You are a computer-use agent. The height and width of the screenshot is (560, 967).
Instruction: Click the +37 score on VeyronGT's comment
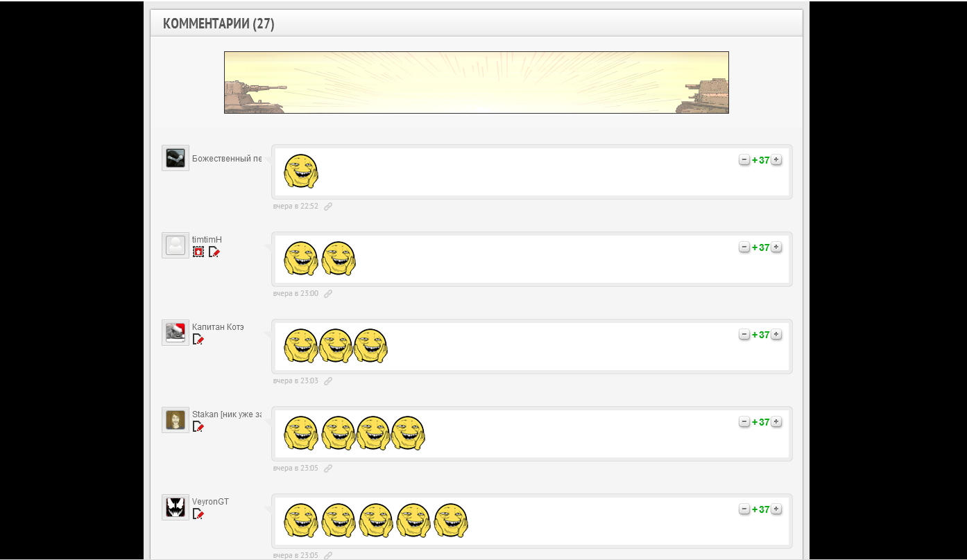(761, 509)
